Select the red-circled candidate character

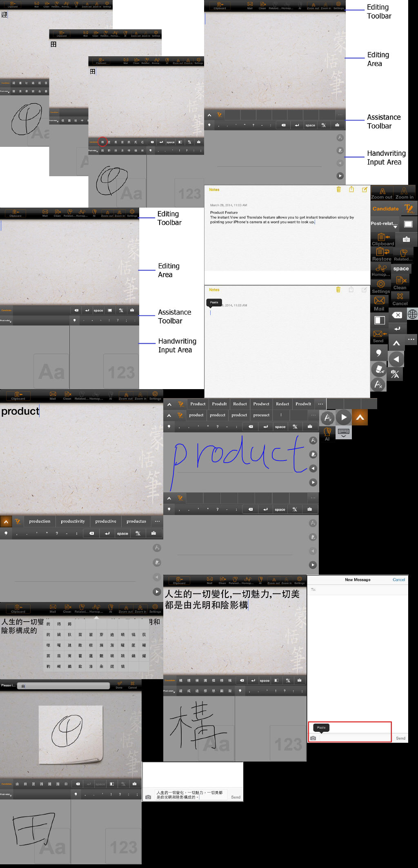tap(102, 142)
